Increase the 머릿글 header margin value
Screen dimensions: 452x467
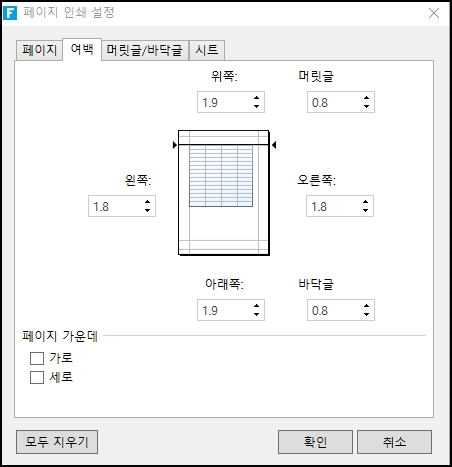[366, 98]
